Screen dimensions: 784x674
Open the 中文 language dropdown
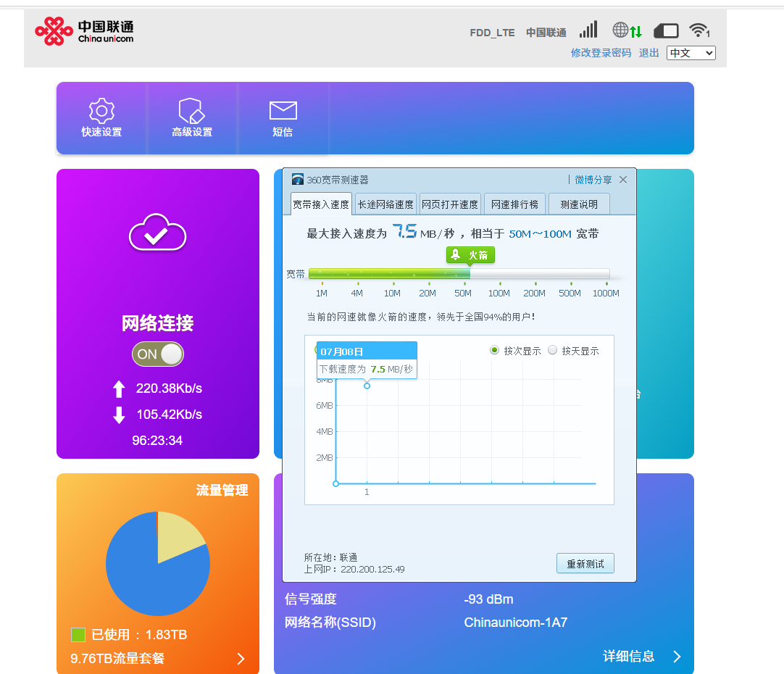[x=691, y=53]
